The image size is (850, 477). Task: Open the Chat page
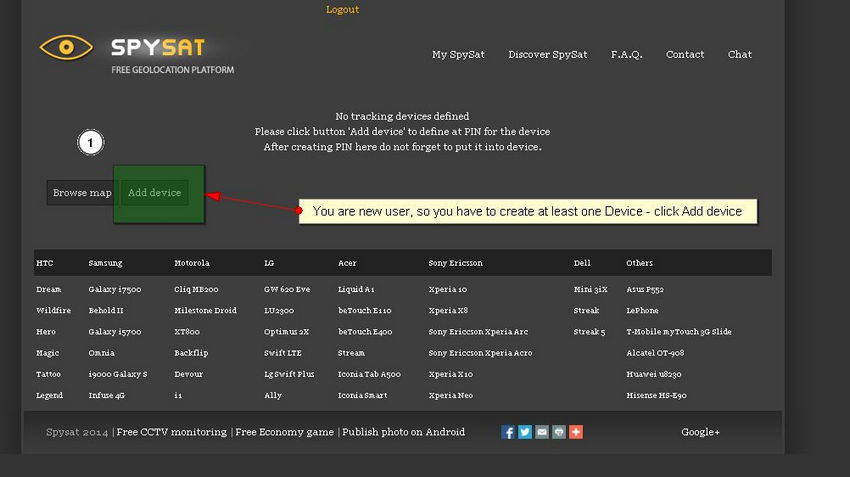pos(740,55)
